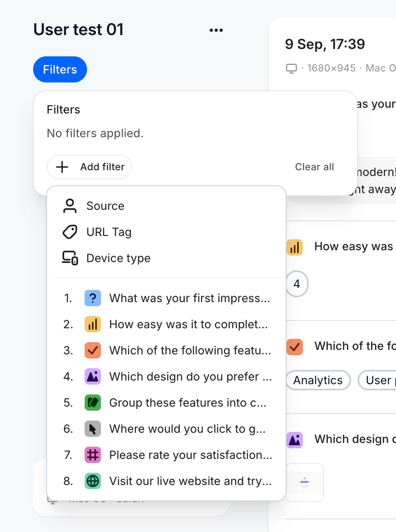The height and width of the screenshot is (532, 396).
Task: Click the purple image icon in list
Action: [93, 377]
